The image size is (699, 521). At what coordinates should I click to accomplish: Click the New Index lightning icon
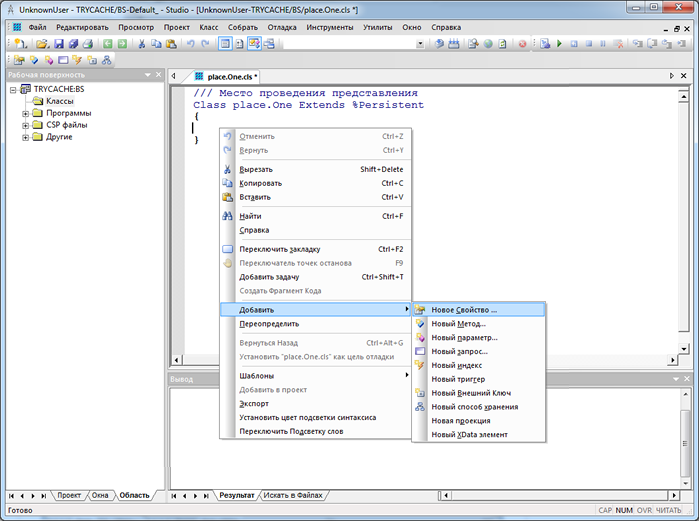77,60
